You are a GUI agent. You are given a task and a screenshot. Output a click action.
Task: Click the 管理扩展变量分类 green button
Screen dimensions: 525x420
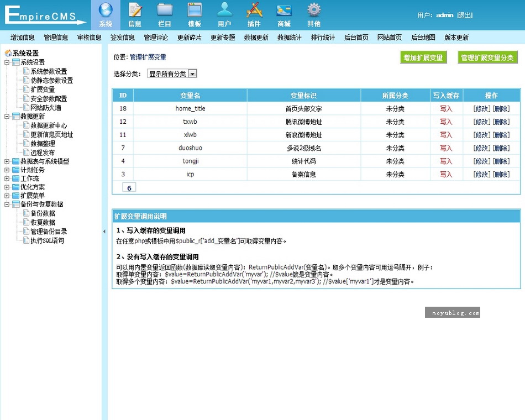pos(487,57)
